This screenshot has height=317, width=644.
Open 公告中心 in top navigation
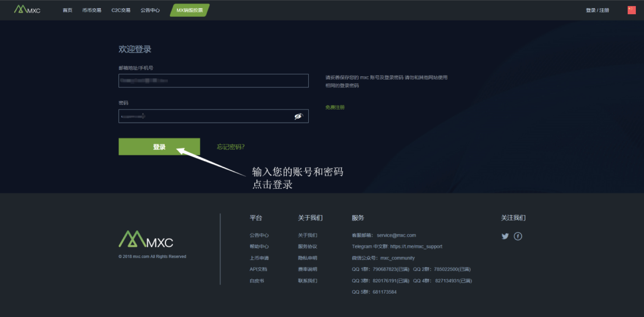pos(150,10)
